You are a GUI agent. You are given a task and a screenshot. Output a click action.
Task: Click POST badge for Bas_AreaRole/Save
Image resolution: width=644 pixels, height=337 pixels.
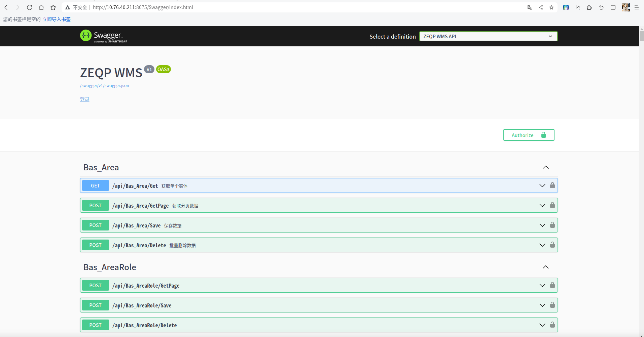point(95,305)
